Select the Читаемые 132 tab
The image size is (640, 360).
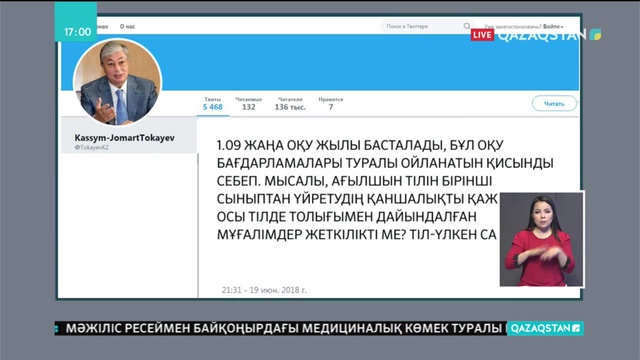(249, 104)
